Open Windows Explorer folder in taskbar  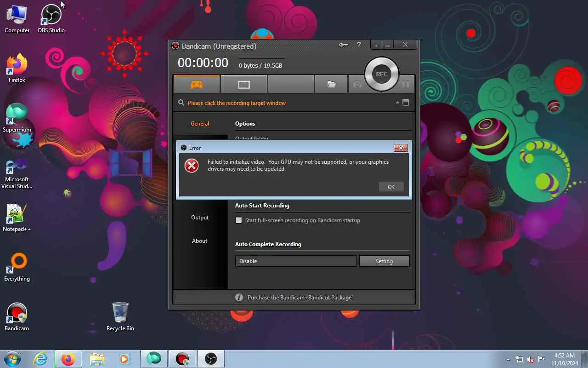(x=97, y=359)
